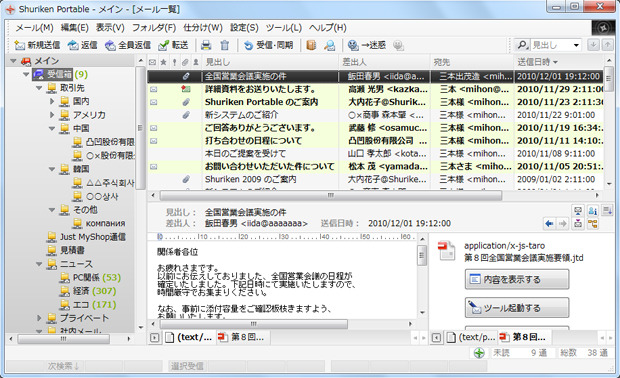Collapse the 取引先 folder

tap(39, 88)
